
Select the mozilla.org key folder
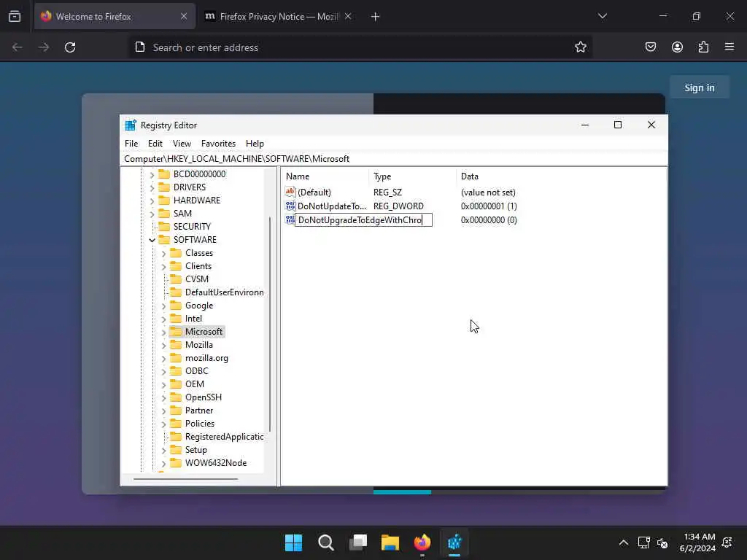point(200,358)
